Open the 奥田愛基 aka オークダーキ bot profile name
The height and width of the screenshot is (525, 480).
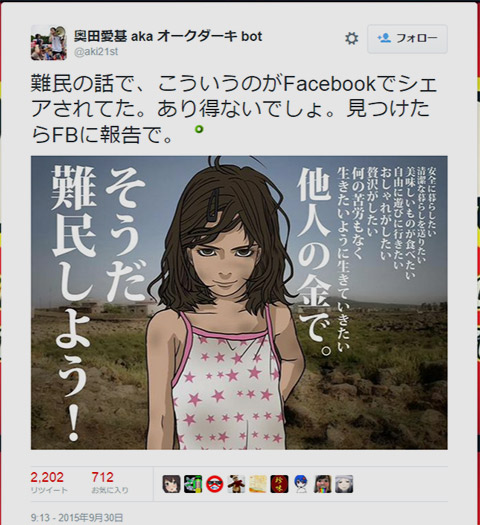pyautogui.click(x=168, y=36)
